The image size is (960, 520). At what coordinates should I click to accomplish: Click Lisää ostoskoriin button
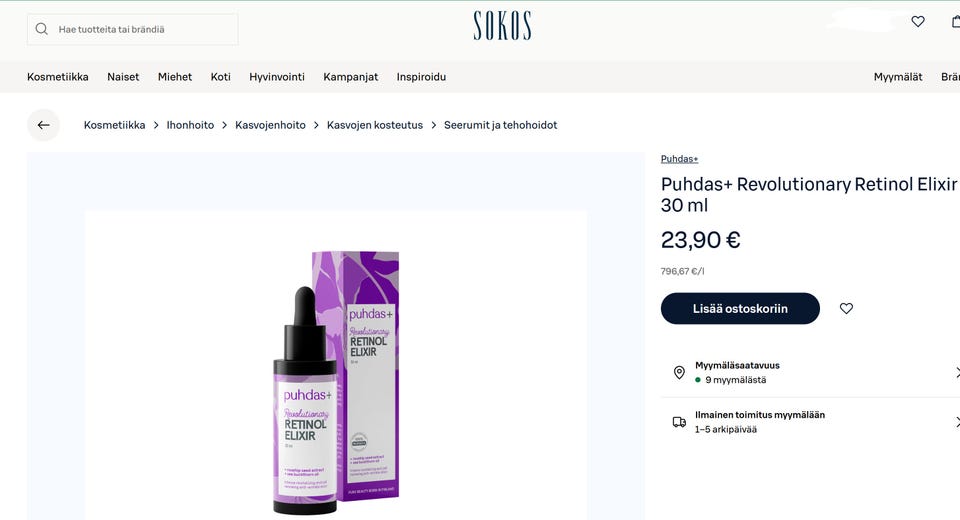pyautogui.click(x=740, y=309)
